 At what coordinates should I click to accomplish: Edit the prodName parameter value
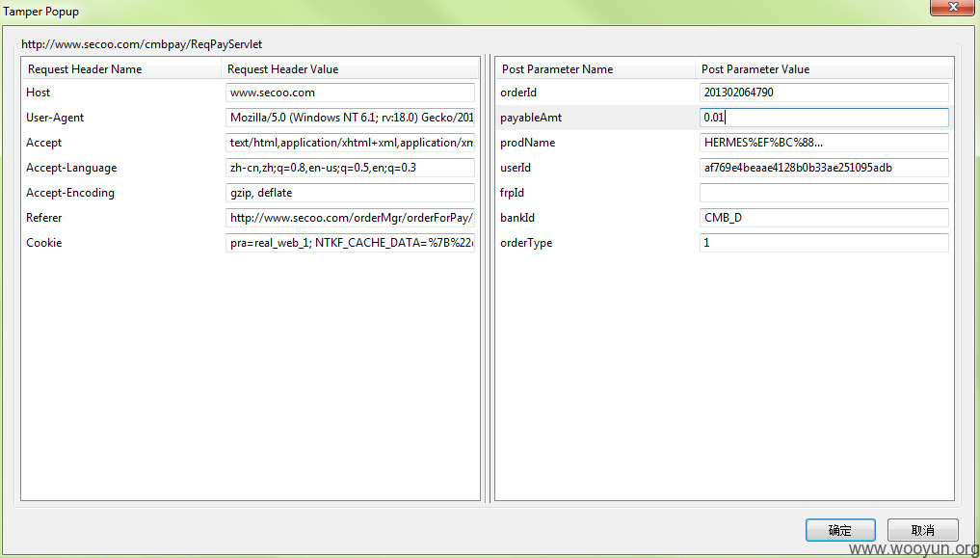coord(824,143)
